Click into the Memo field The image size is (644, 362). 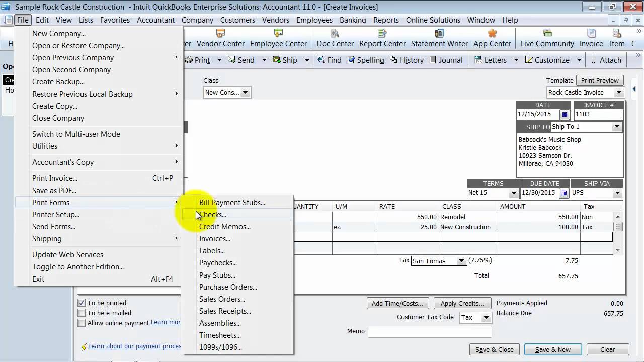[x=430, y=332]
